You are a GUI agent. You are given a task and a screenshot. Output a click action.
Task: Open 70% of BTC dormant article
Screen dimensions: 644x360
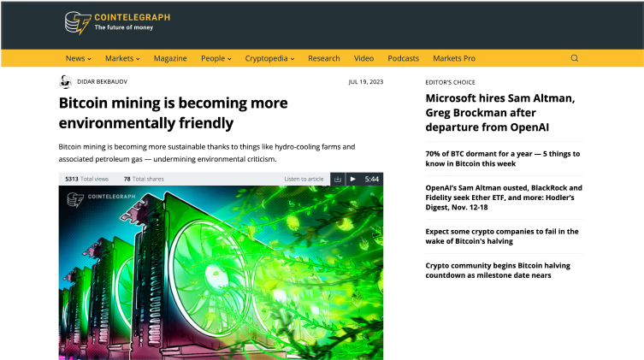coord(502,158)
